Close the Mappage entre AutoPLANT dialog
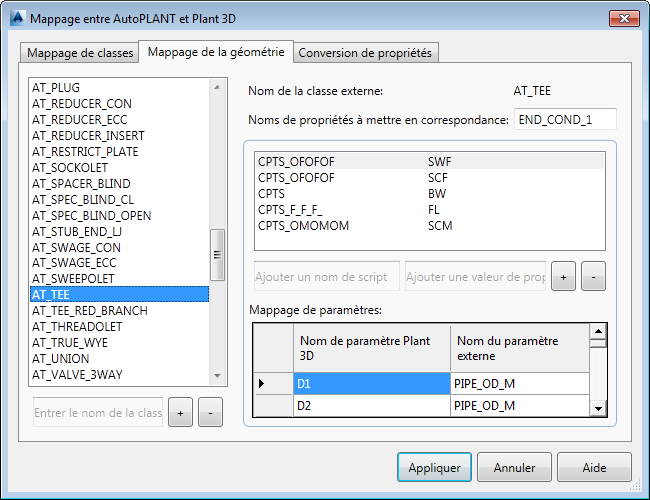The height and width of the screenshot is (500, 650). [x=624, y=18]
